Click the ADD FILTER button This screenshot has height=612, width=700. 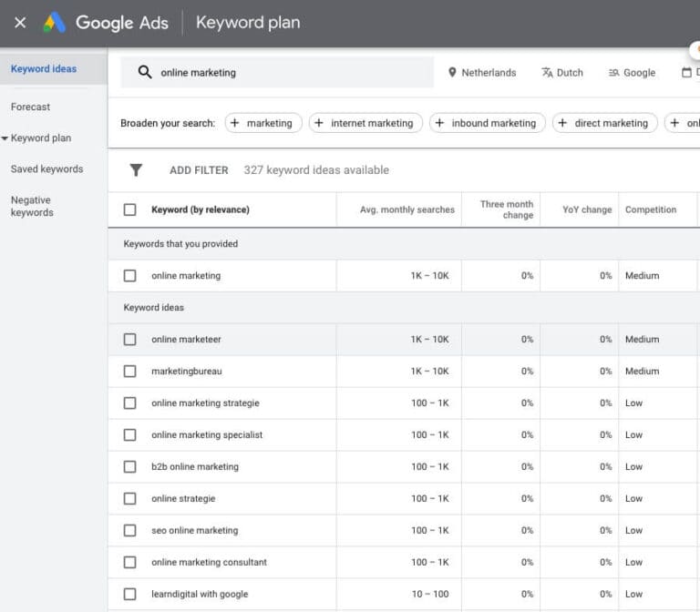199,170
